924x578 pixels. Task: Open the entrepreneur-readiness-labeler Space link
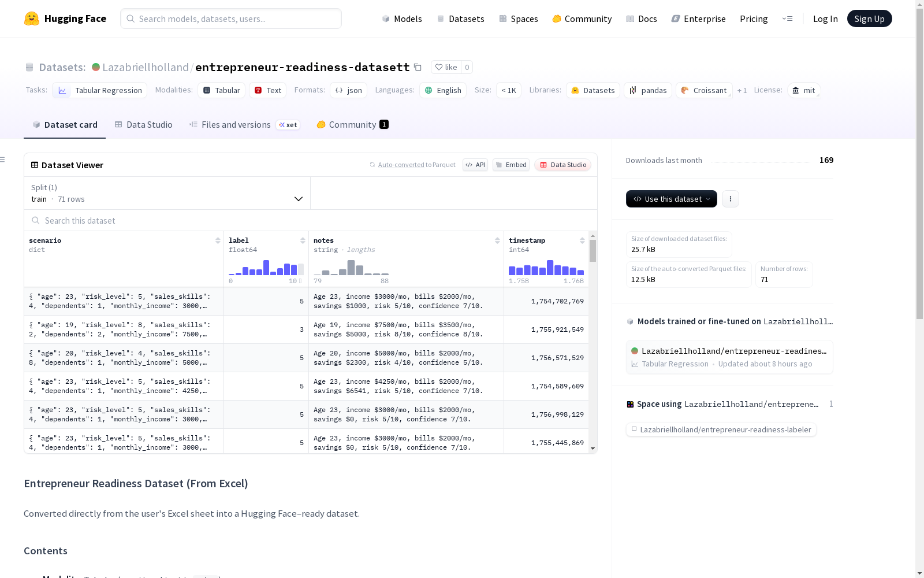click(721, 429)
